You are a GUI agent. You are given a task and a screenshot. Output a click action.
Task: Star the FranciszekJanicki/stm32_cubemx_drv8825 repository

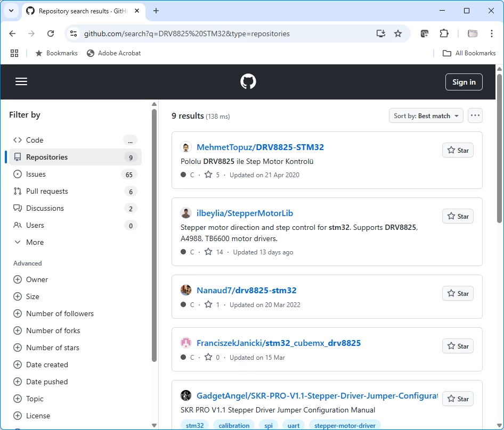coord(458,346)
